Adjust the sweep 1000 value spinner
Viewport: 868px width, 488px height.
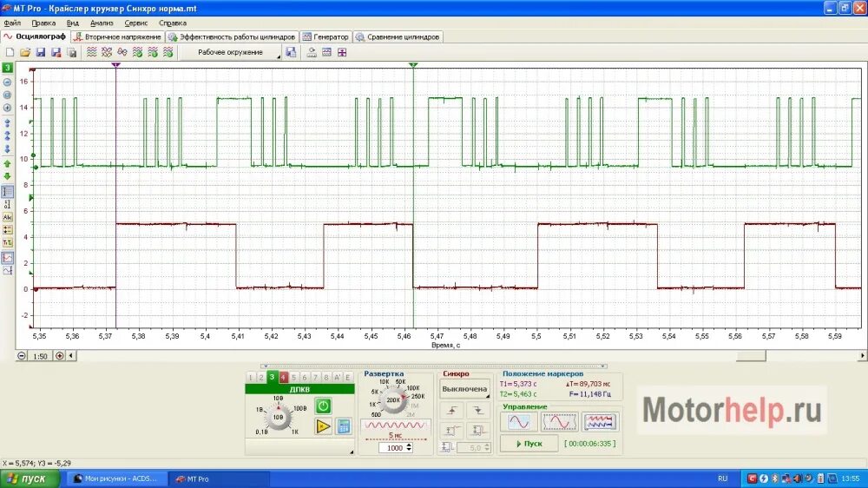(395, 447)
